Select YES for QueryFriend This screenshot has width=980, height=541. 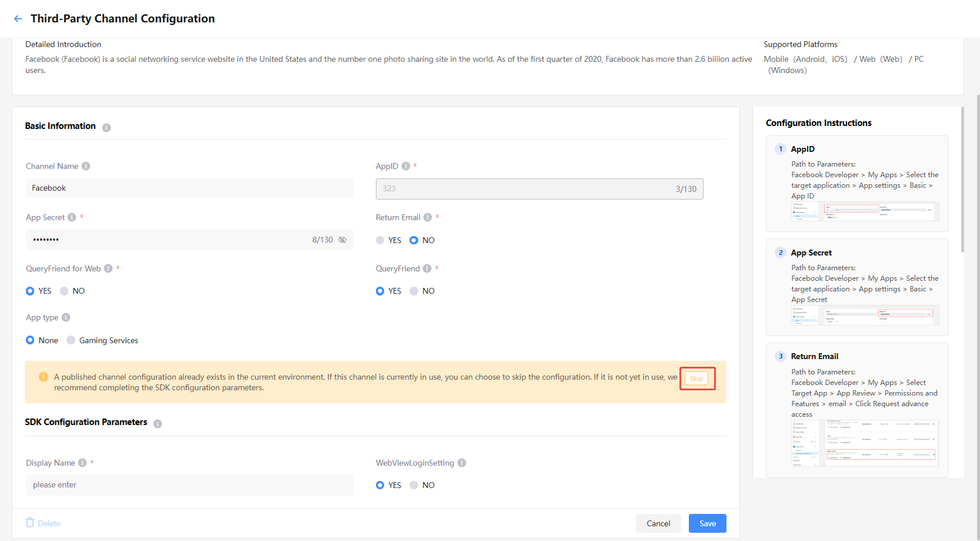click(x=380, y=291)
